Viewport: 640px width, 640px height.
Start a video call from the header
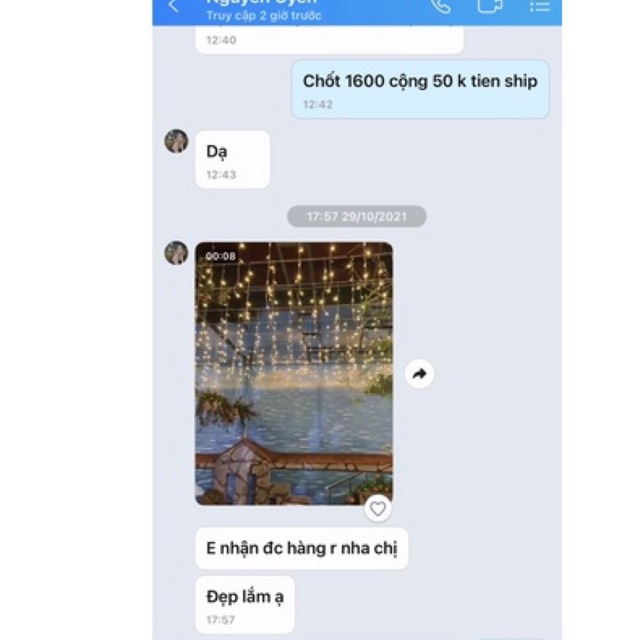(x=490, y=6)
